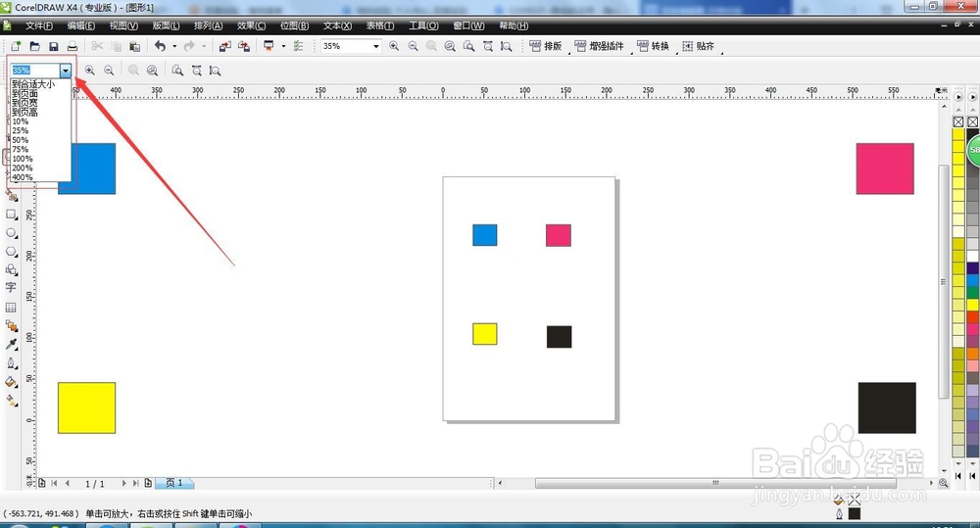Open the options checklist icon
The height and width of the screenshot is (528, 980).
(298, 46)
